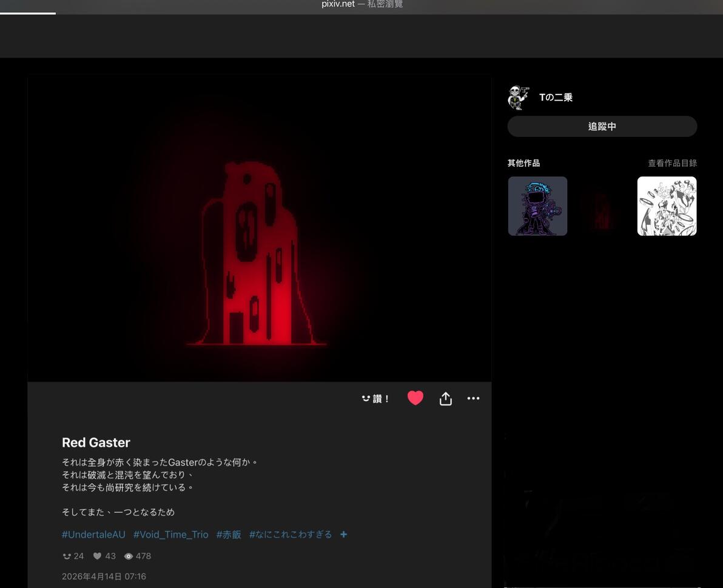Open 查看作品目錄 works list link

click(x=672, y=163)
